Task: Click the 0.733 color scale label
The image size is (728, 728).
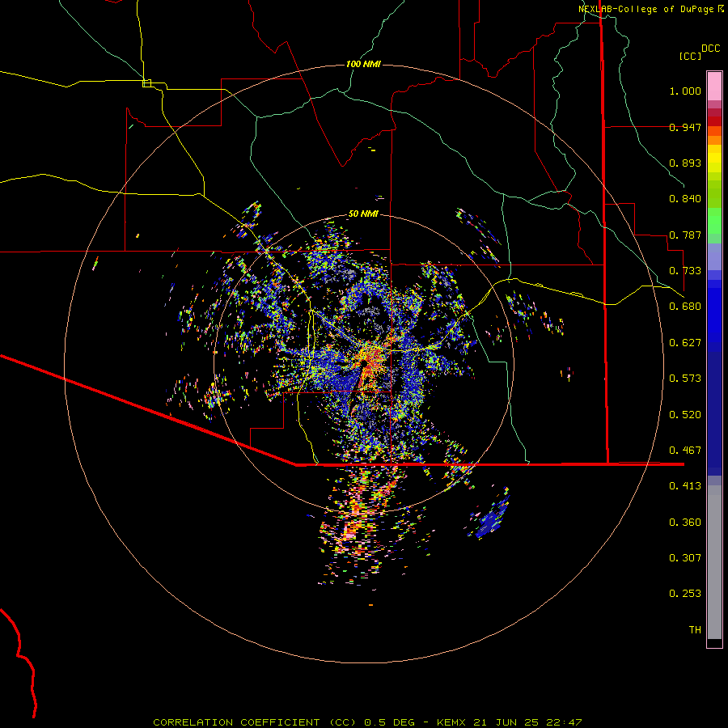Action: tap(685, 271)
